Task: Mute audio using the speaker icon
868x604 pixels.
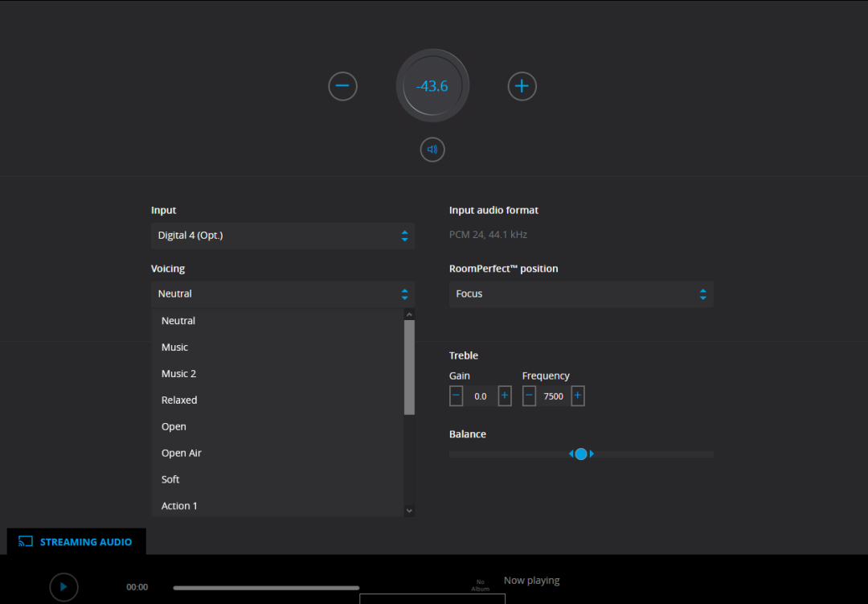Action: 432,150
